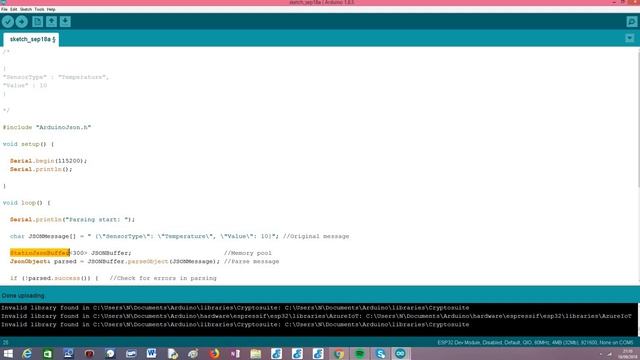Click the void setup() line
640x360 pixels.
click(x=28, y=144)
